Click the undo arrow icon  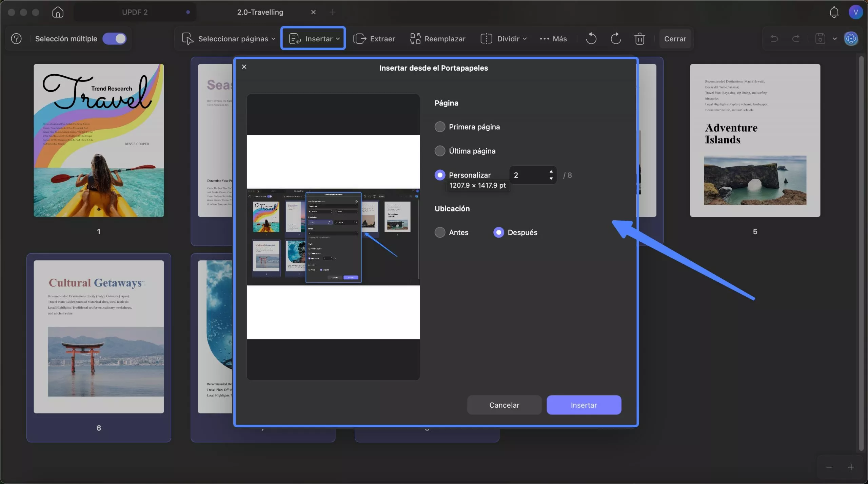point(774,39)
